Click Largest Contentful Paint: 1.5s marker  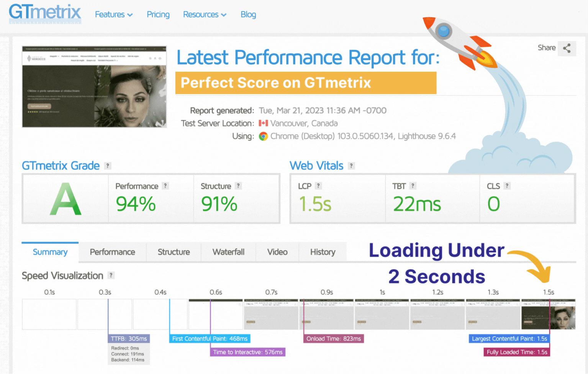click(x=509, y=339)
